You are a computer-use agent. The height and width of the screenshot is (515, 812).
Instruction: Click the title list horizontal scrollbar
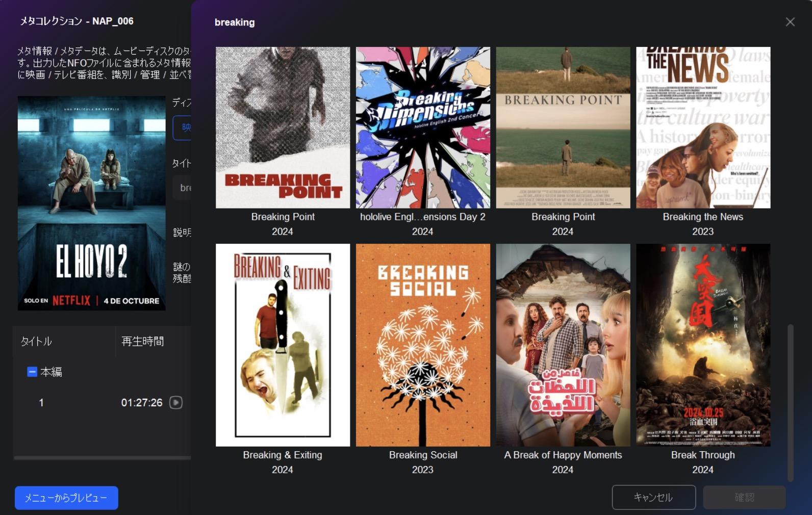pyautogui.click(x=102, y=458)
